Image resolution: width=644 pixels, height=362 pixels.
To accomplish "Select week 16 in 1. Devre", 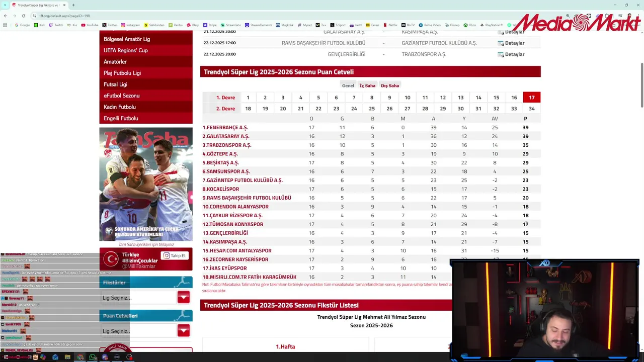I will click(514, 98).
